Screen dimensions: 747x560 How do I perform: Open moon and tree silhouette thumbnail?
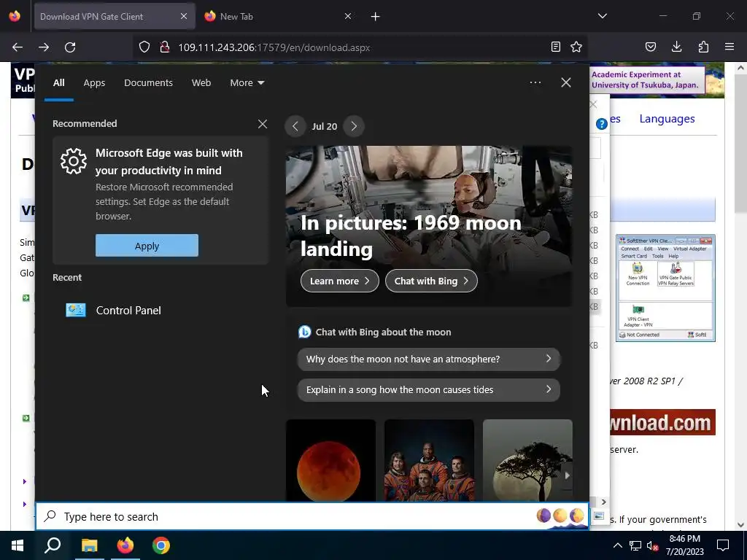pyautogui.click(x=527, y=460)
